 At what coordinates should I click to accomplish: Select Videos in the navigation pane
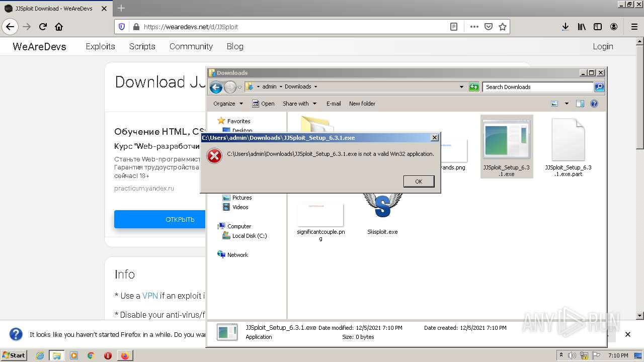pos(235,207)
